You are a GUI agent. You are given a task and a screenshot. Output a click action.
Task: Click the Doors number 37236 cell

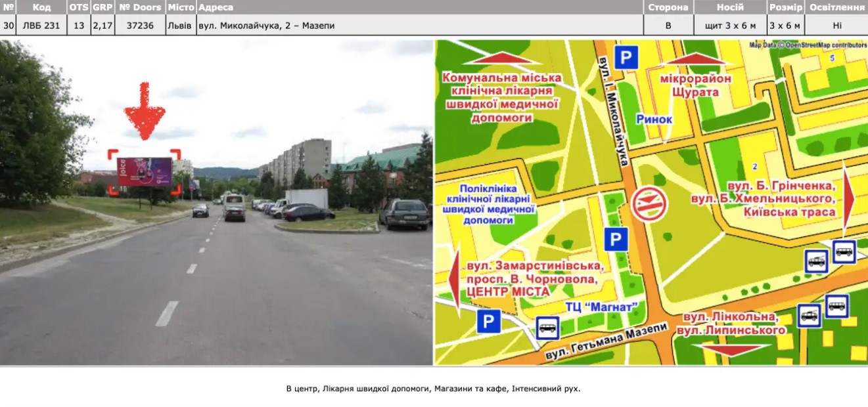click(x=140, y=26)
